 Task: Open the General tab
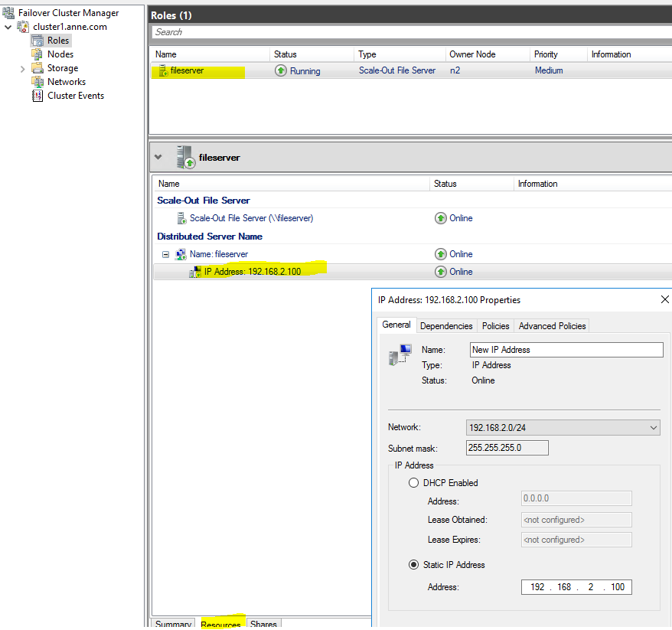click(x=396, y=325)
